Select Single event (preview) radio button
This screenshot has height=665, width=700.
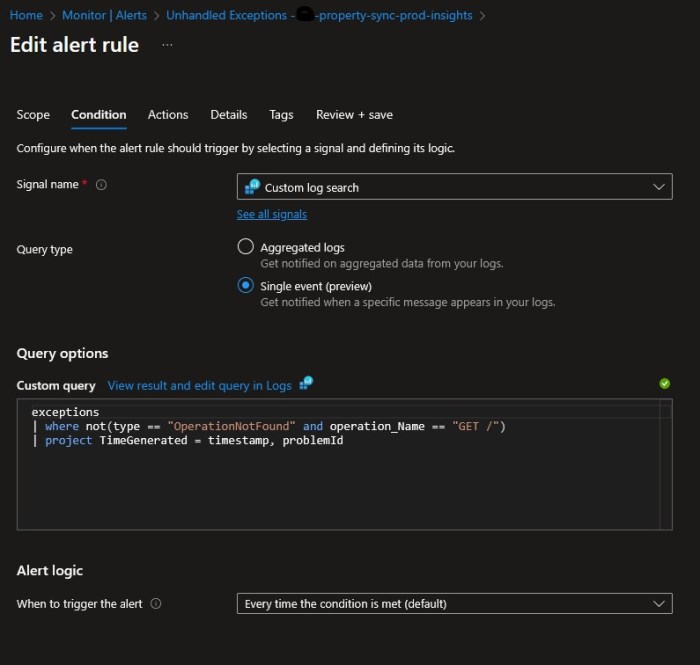tap(246, 285)
